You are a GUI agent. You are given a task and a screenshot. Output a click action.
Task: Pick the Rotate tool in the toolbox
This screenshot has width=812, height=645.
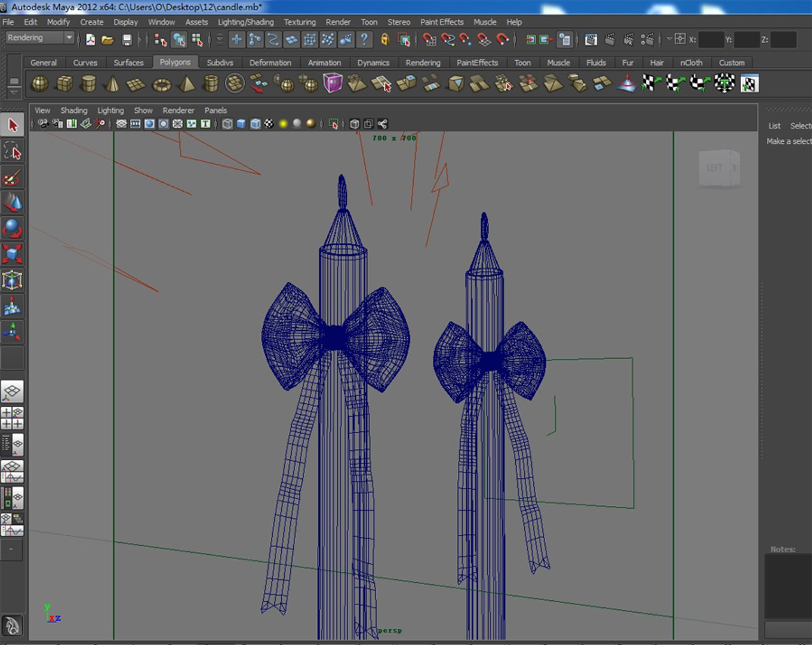pyautogui.click(x=13, y=229)
